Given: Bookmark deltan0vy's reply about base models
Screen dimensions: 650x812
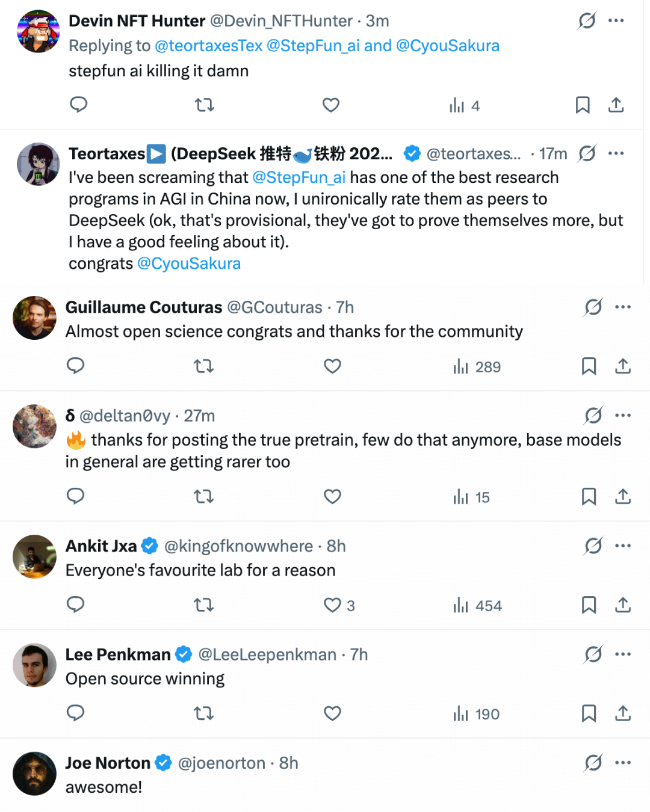Looking at the screenshot, I should 589,497.
